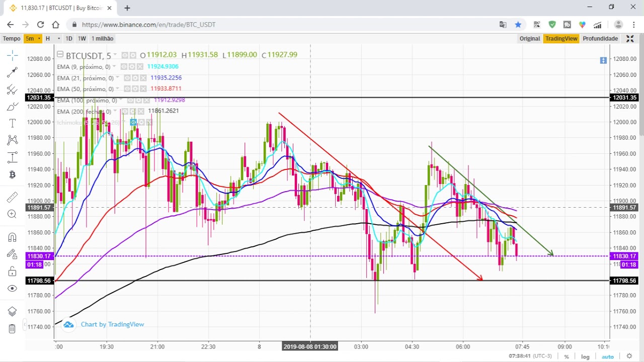Switch to 1D interval
Viewport: 644px width, 362px height.
tap(69, 39)
